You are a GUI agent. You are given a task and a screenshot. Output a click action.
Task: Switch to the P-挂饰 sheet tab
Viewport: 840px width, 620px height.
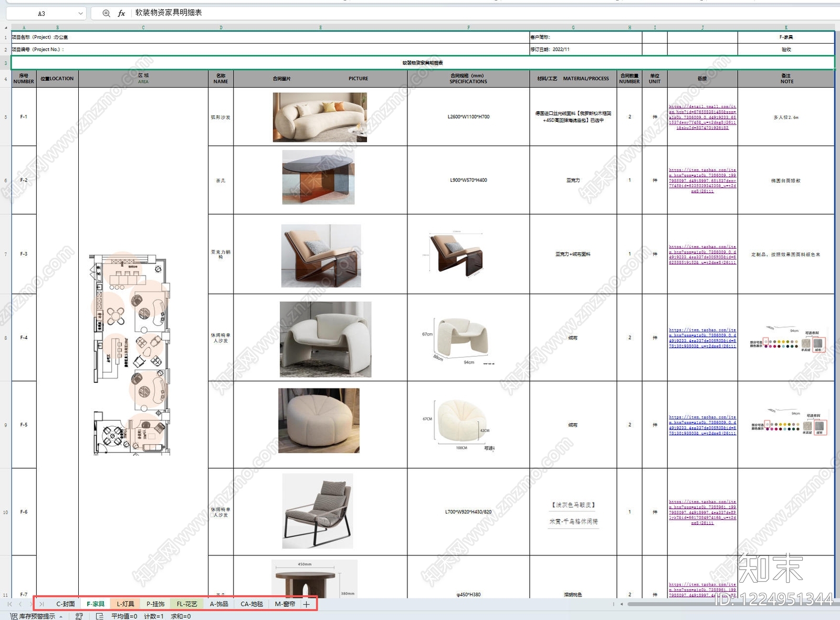click(155, 604)
